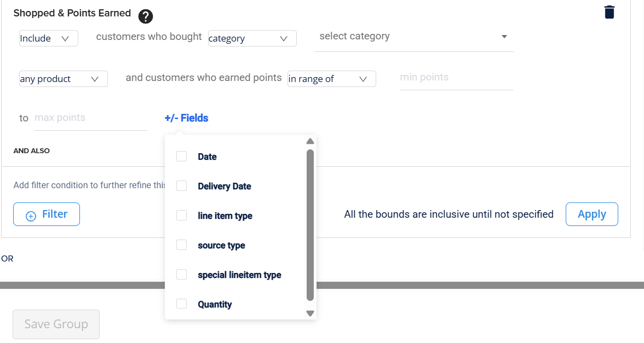This screenshot has height=343, width=644.
Task: Expand the in range of dropdown
Action: click(x=331, y=79)
